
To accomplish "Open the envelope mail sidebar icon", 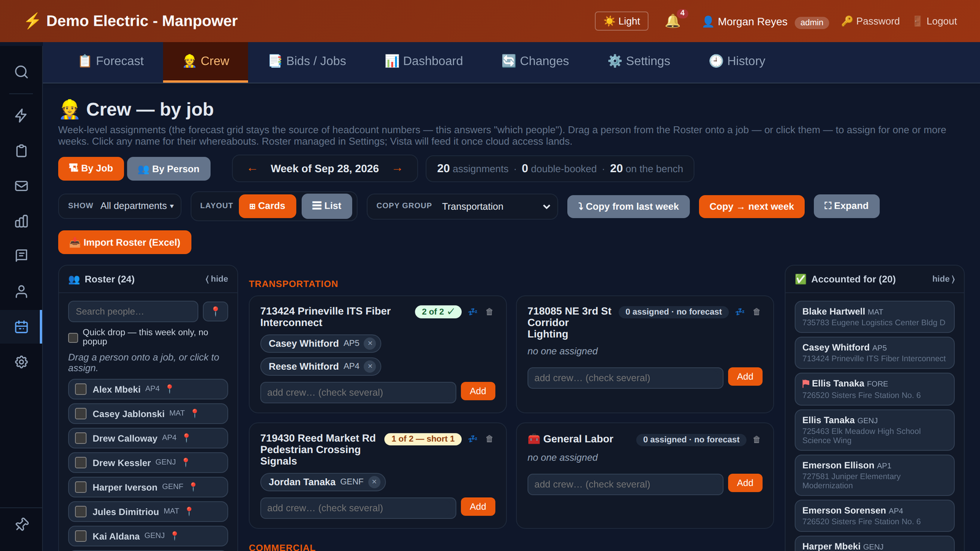I will point(21,186).
